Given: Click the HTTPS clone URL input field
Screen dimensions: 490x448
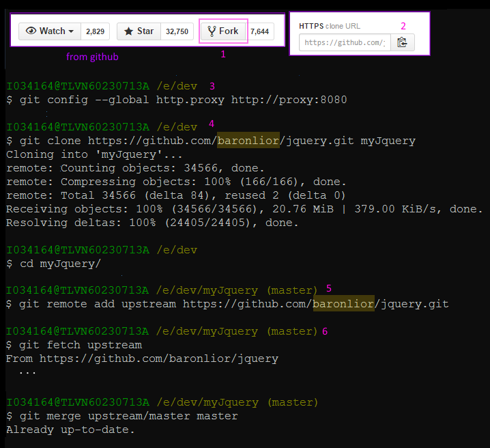Looking at the screenshot, I should pos(345,42).
